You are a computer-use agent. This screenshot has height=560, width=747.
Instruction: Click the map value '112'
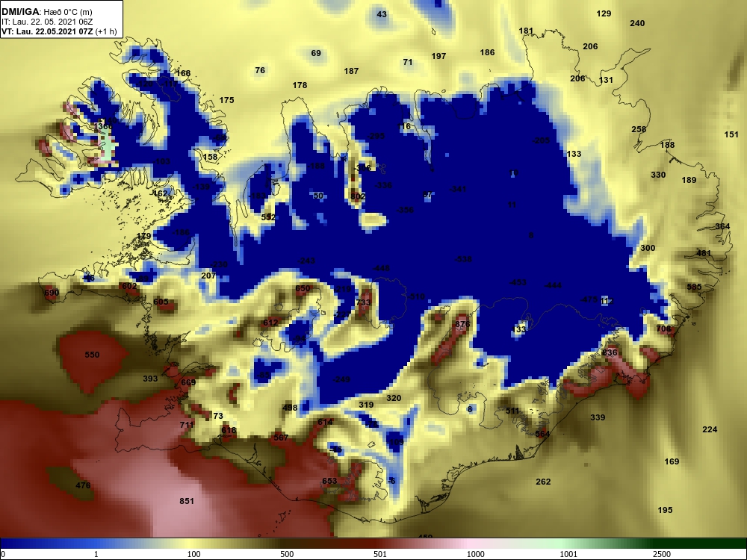(607, 301)
